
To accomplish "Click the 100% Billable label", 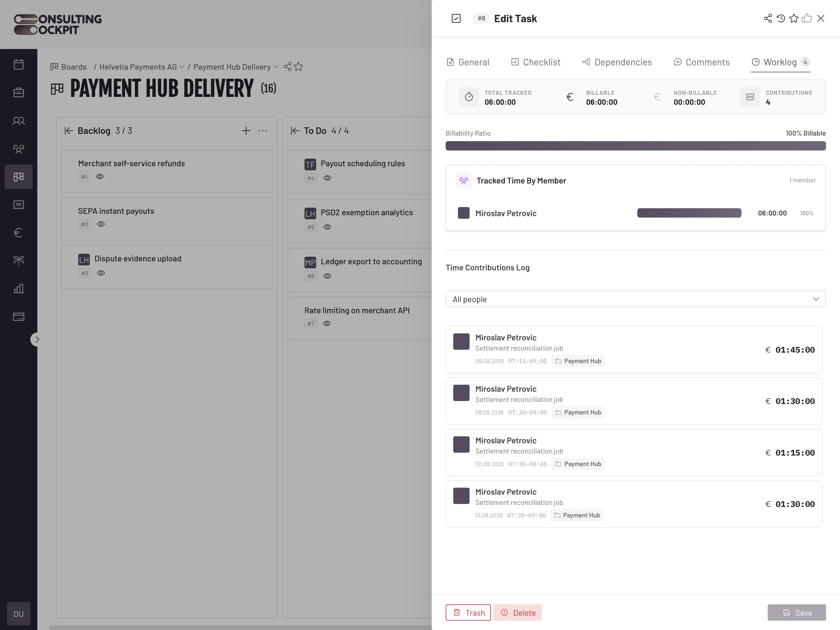I will 806,133.
